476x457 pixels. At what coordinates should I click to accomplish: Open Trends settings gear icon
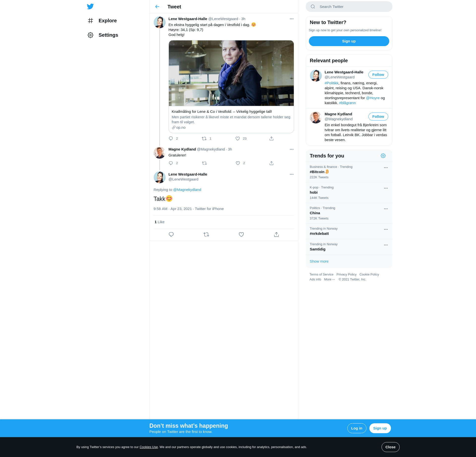383,156
